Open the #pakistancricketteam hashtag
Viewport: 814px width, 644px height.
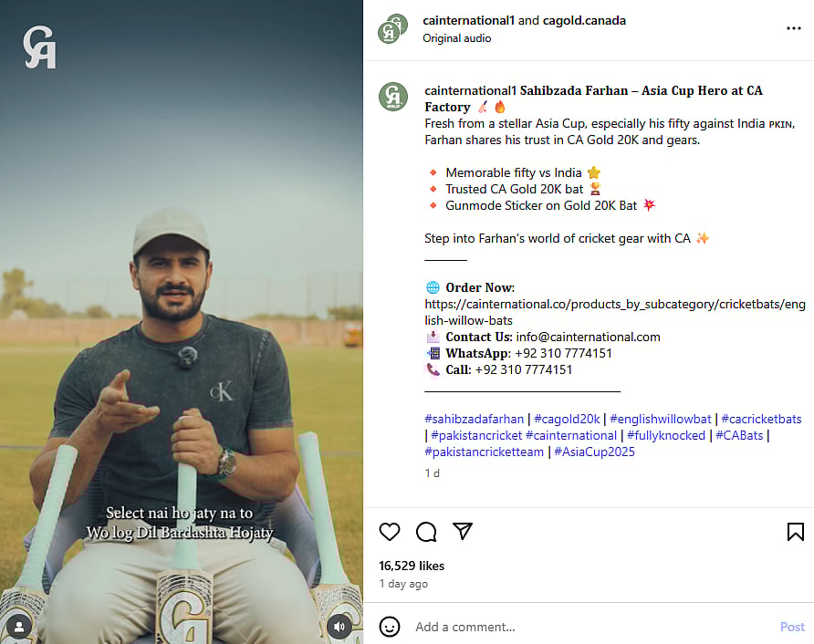coord(484,452)
